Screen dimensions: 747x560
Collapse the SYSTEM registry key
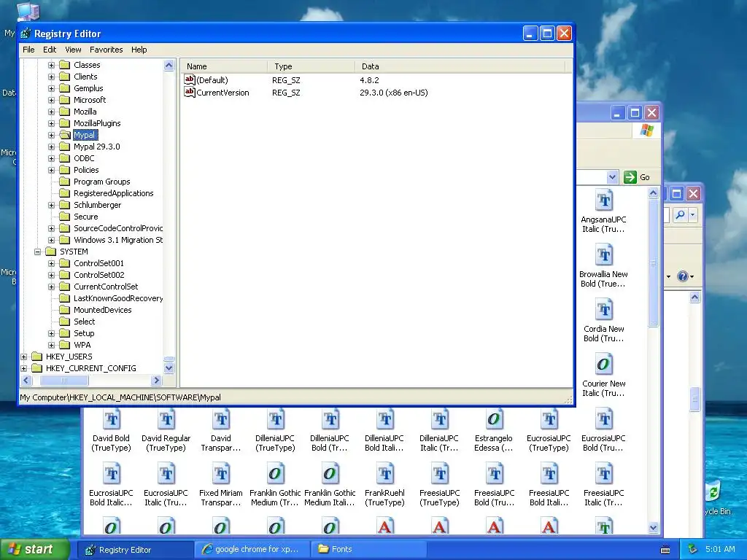point(38,252)
